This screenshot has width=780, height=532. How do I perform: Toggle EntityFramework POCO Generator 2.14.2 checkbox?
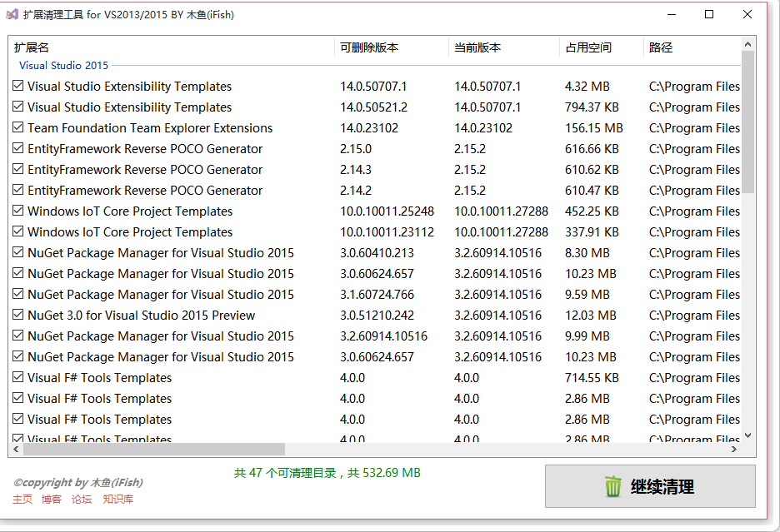[x=17, y=190]
